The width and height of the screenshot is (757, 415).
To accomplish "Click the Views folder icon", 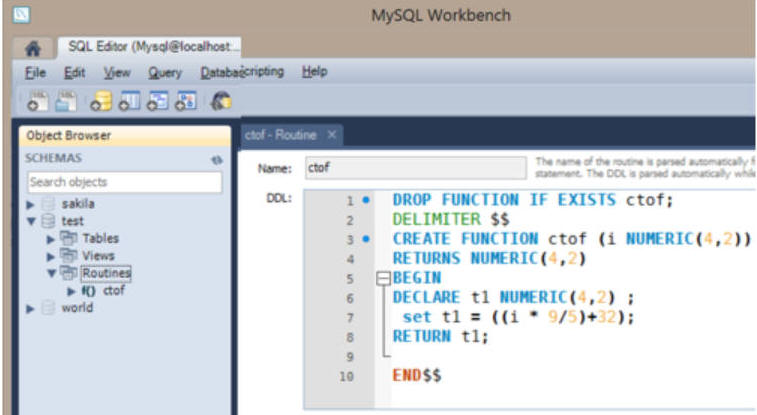I will click(x=68, y=255).
